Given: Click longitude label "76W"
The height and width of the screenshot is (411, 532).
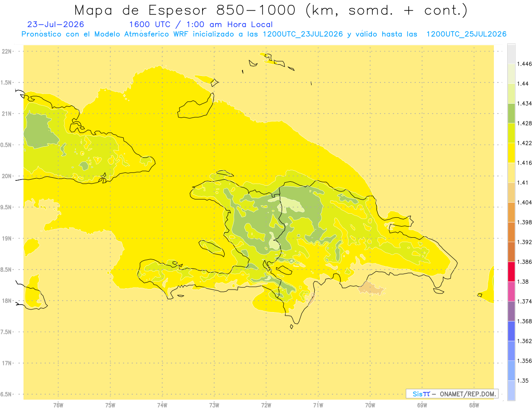Looking at the screenshot, I should point(58,405).
